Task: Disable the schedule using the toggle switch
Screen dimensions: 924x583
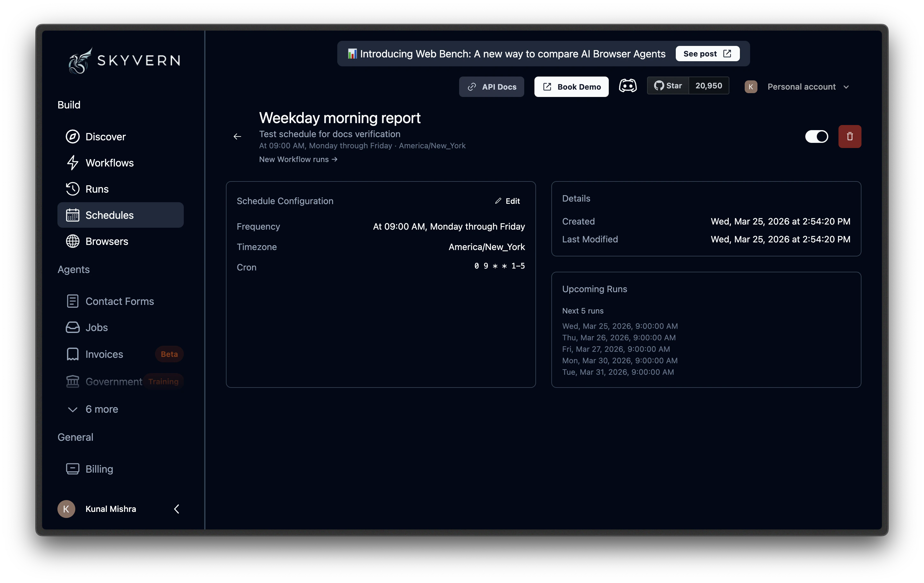Action: click(816, 136)
